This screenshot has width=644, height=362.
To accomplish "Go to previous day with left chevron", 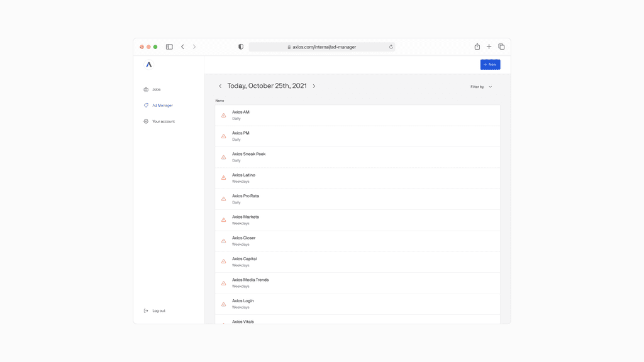I will pos(220,85).
